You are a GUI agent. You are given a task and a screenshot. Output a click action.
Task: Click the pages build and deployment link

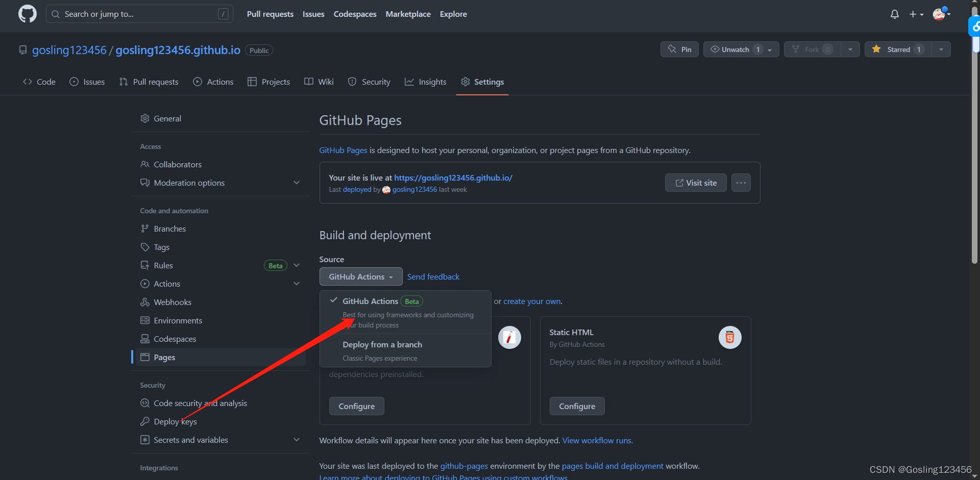tap(612, 466)
